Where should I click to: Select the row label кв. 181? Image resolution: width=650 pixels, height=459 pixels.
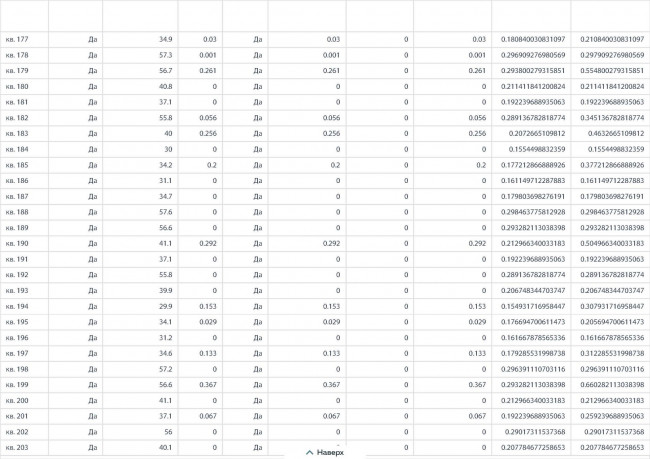coord(17,102)
